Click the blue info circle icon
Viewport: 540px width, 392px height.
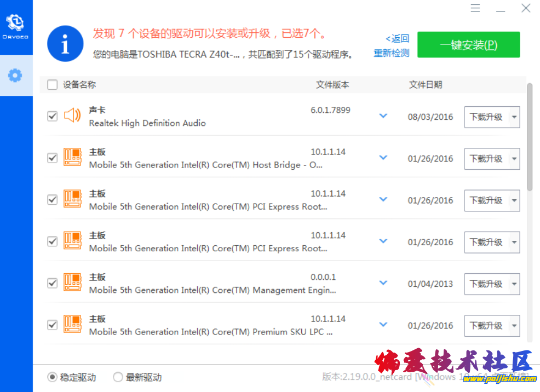tap(65, 44)
